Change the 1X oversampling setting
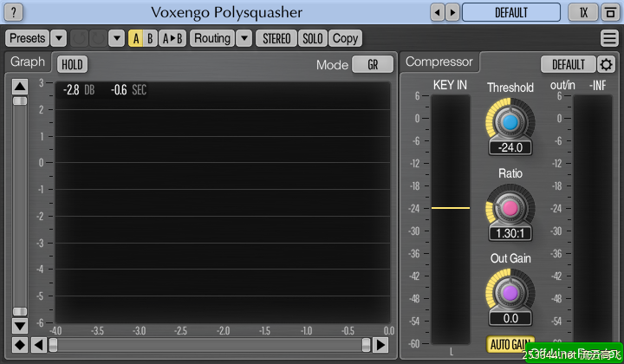This screenshot has width=624, height=364. coord(583,12)
